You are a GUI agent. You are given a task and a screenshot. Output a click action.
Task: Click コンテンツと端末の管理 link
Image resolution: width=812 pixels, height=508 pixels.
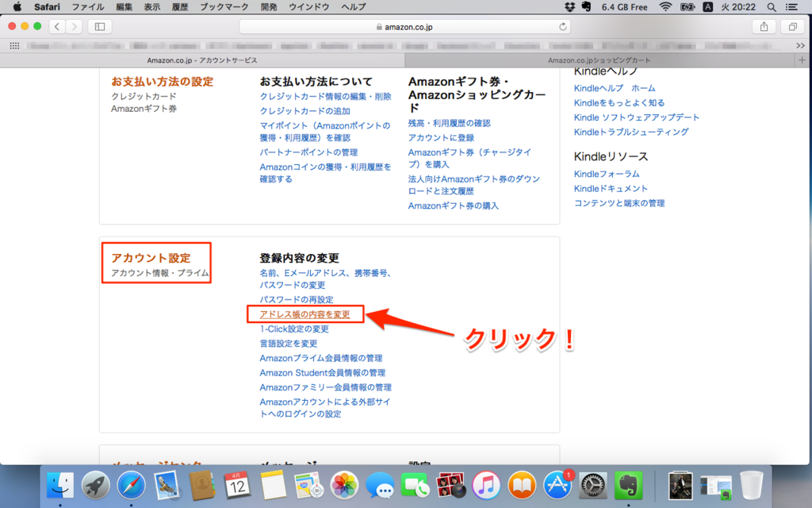[x=619, y=203]
